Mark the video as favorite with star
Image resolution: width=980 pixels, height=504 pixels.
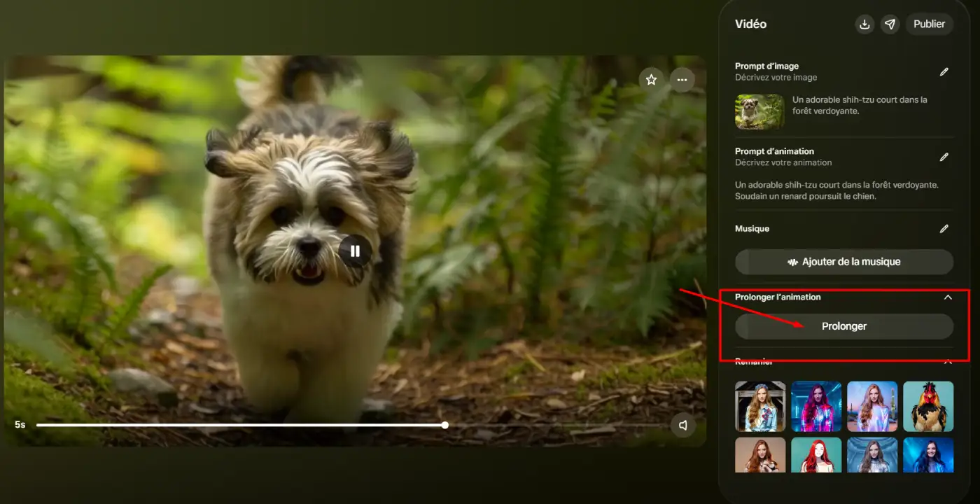click(x=651, y=80)
